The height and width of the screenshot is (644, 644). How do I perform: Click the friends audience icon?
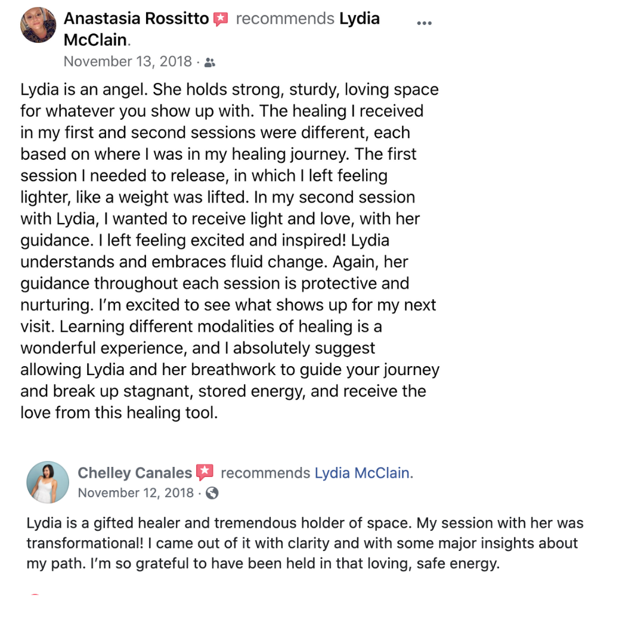(210, 63)
